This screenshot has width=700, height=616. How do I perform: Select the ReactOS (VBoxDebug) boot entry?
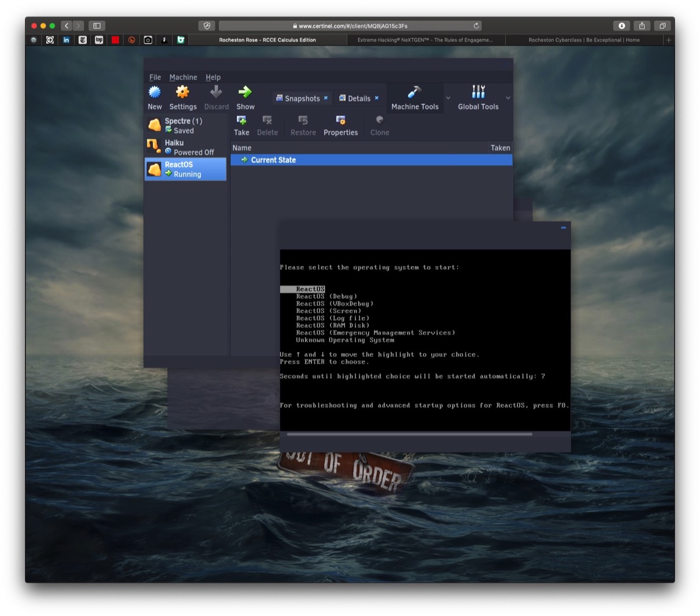point(335,304)
